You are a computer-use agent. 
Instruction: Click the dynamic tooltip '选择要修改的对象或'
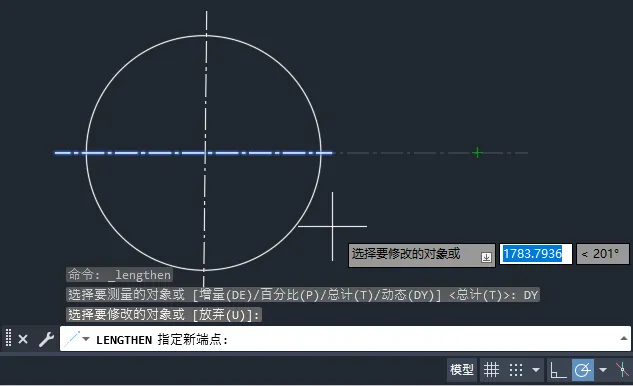click(406, 254)
